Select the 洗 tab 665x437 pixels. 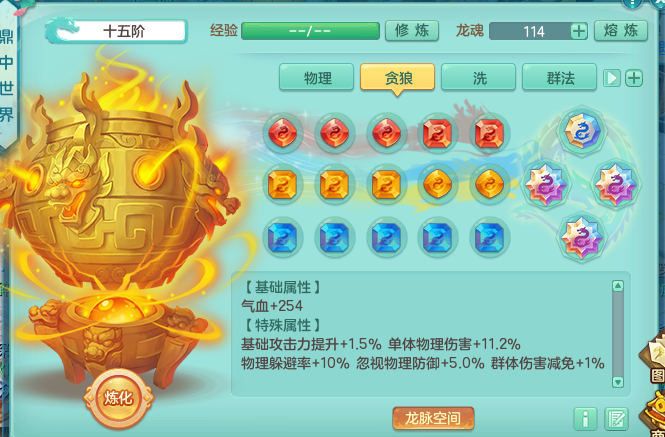click(478, 77)
